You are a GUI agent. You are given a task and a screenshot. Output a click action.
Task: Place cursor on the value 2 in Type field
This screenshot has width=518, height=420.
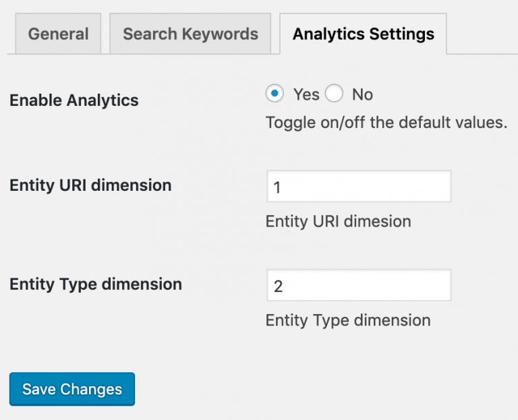coord(278,287)
